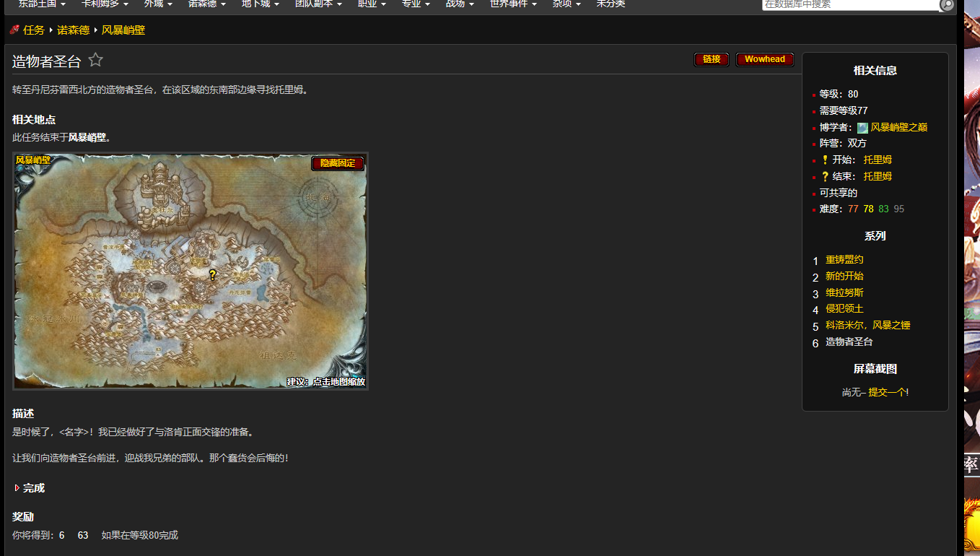Viewport: 980px width, 556px height.
Task: Click yellow question mark quest end icon
Action: tap(825, 177)
